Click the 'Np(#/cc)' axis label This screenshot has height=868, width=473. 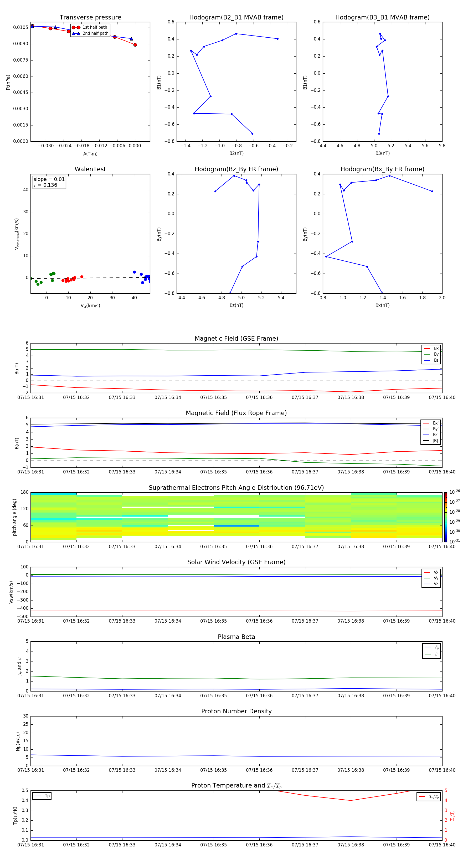[18, 741]
